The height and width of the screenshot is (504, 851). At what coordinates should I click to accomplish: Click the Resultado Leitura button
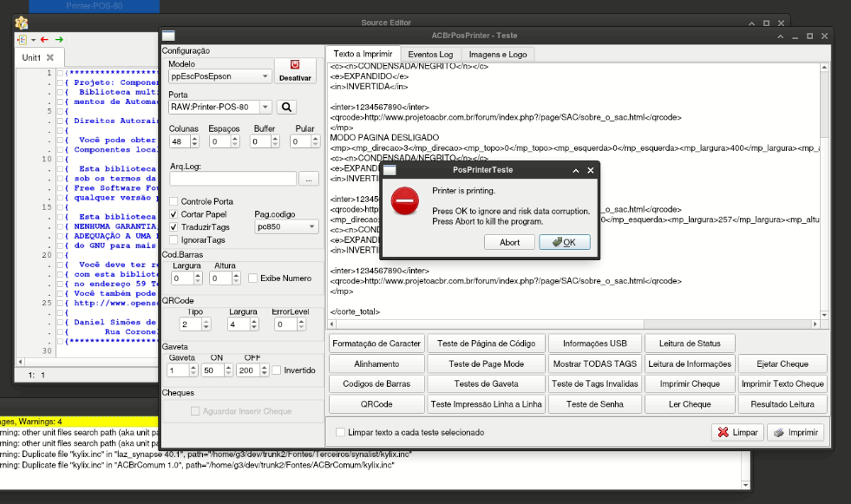coord(782,404)
